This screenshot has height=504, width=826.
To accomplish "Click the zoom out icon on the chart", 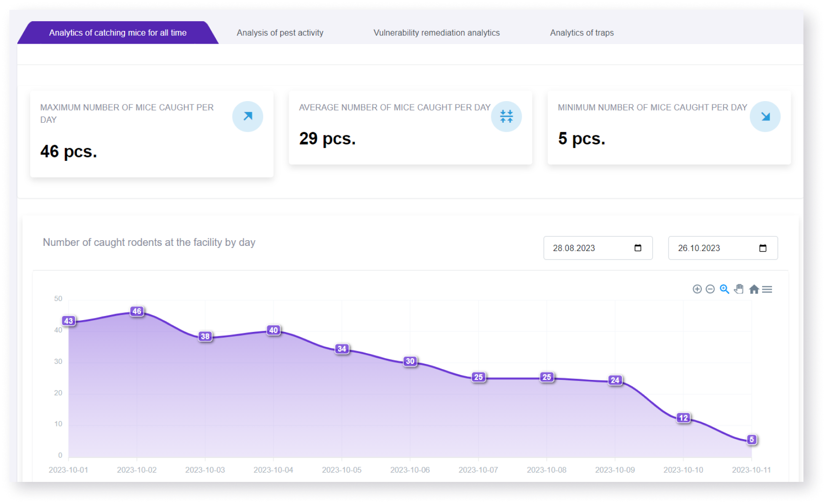I will click(710, 289).
